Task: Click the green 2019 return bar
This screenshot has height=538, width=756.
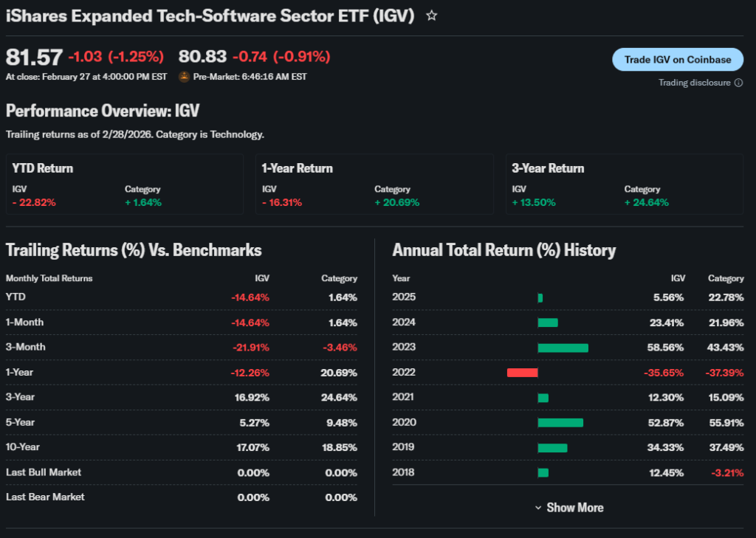Action: (552, 448)
